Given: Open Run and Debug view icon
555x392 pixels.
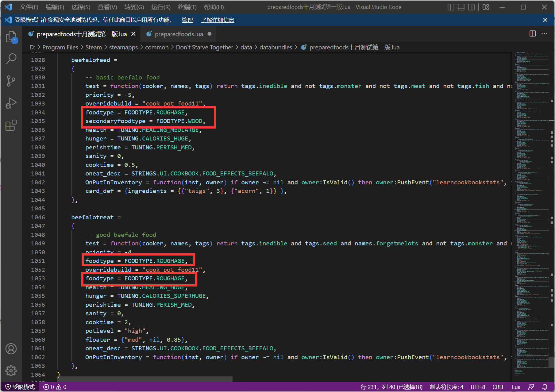Looking at the screenshot, I should pos(11,103).
